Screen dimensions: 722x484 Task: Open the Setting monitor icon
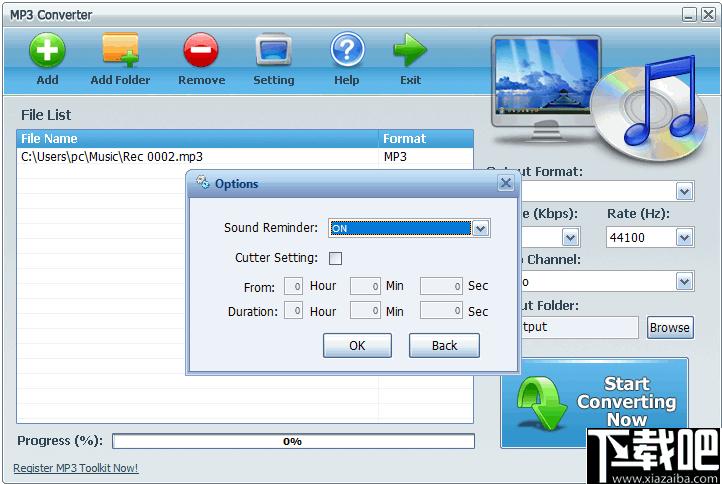274,50
